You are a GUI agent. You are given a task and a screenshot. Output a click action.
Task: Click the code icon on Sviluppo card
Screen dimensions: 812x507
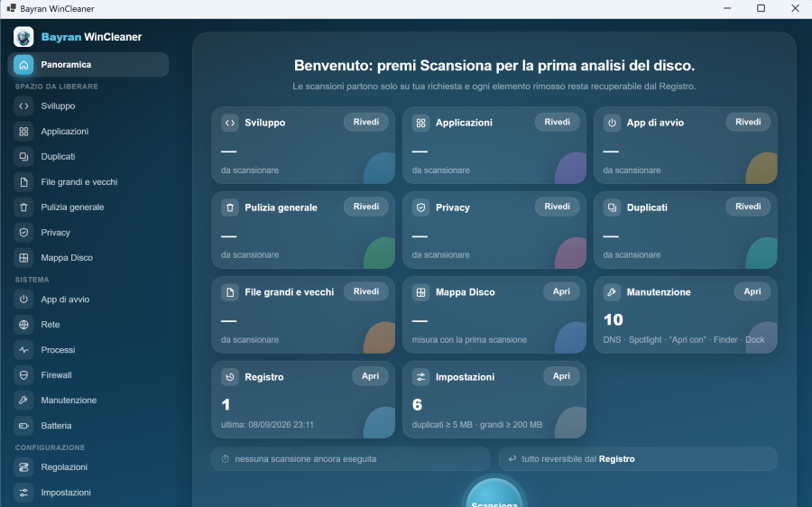230,123
